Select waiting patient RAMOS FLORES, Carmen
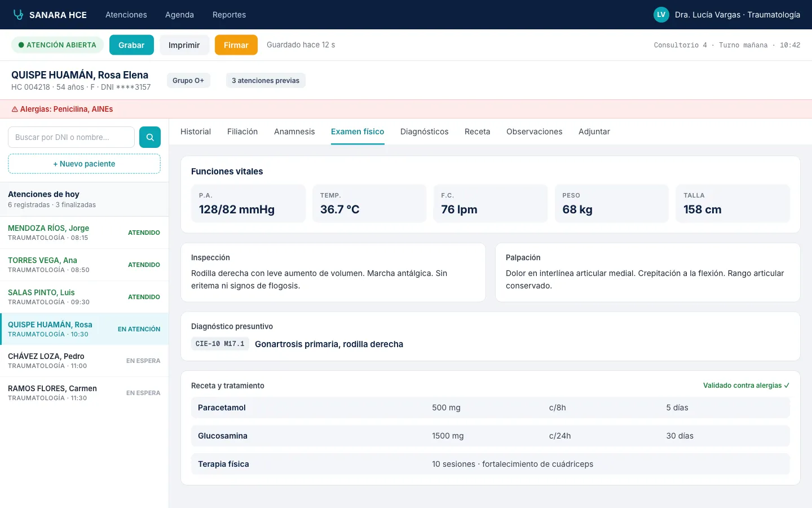This screenshot has width=812, height=508. pos(84,393)
